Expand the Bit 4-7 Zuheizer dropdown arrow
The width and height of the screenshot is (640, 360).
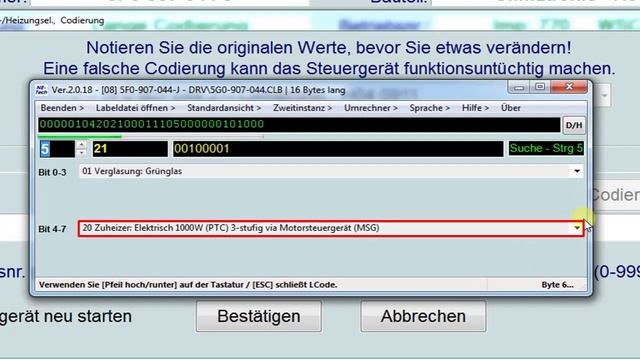click(x=577, y=228)
